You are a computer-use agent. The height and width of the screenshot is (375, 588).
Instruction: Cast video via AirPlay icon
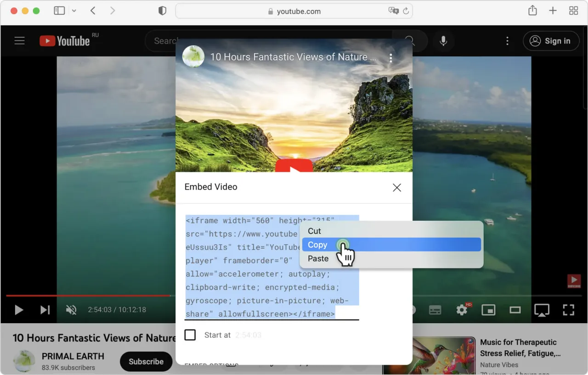pyautogui.click(x=542, y=310)
